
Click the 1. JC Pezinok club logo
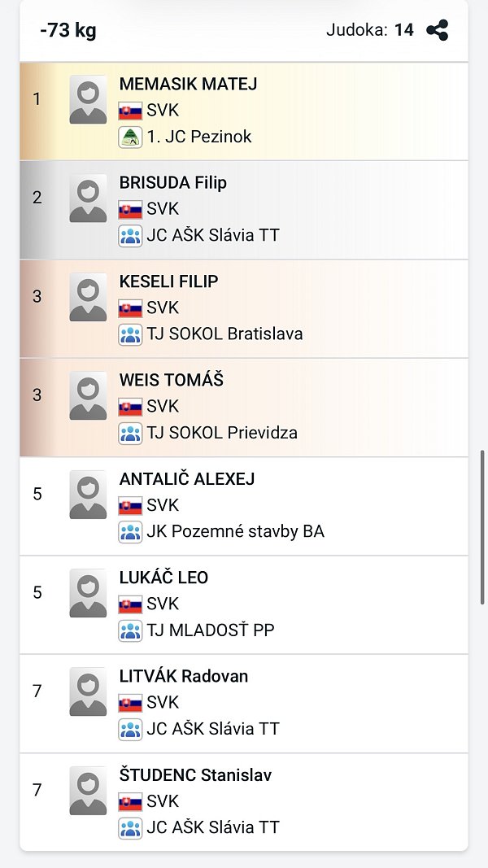click(x=130, y=137)
